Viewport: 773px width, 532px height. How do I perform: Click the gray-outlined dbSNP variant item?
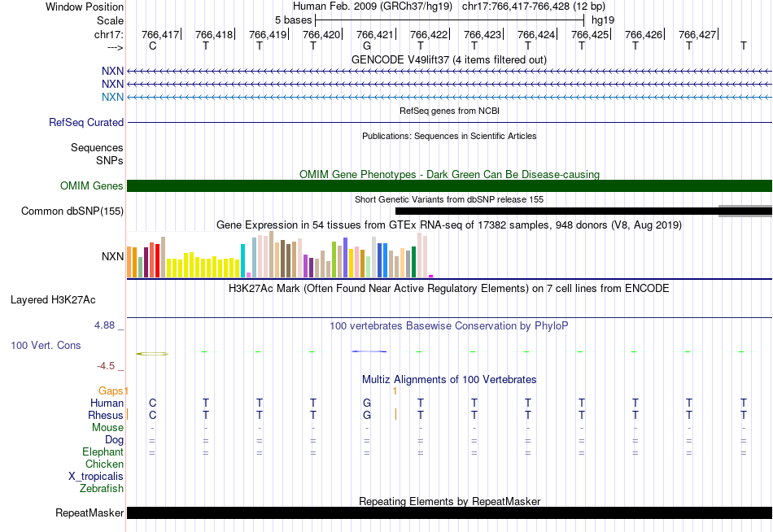(x=745, y=211)
